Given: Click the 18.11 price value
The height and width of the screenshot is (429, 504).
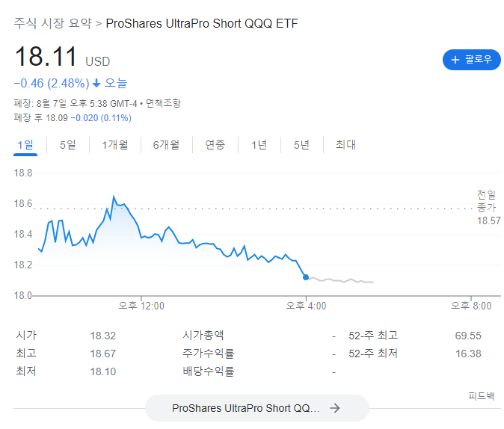Looking at the screenshot, I should 46,57.
